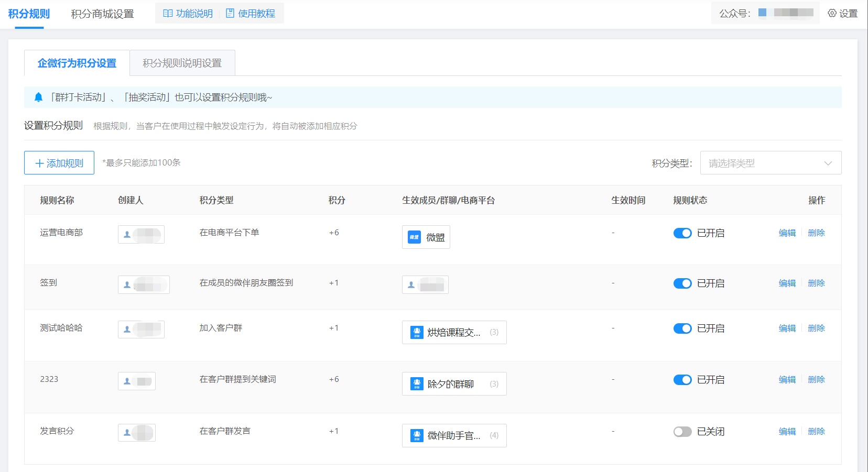Expand the (3) count on 烘焙课程交 tag
The image size is (868, 472).
tap(494, 332)
